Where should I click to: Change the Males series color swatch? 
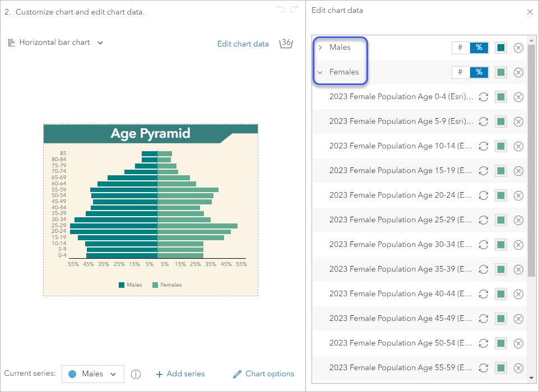500,48
